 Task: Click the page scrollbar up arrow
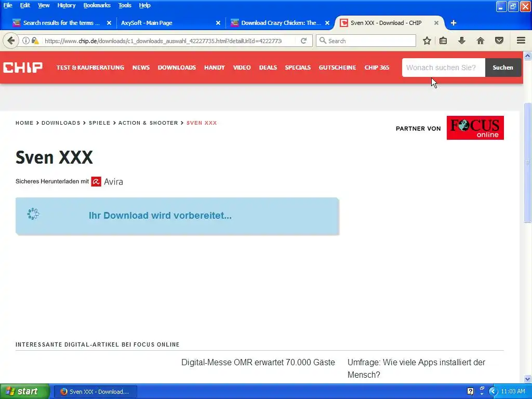click(527, 55)
